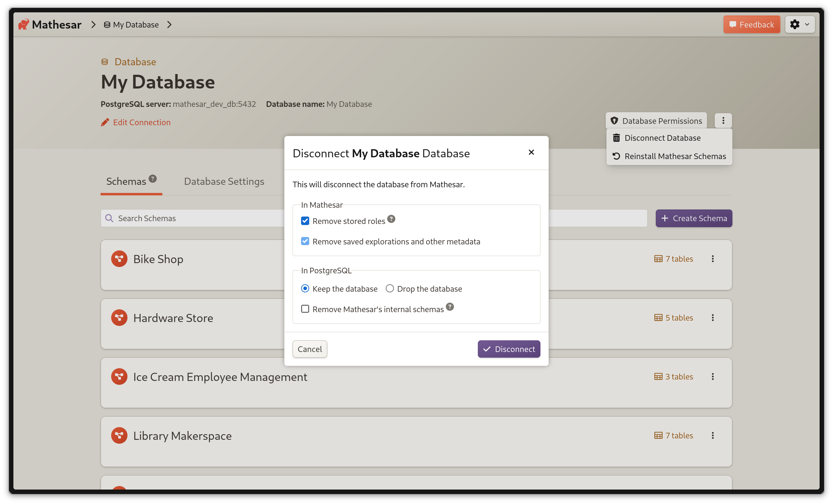Image resolution: width=833 pixels, height=504 pixels.
Task: Open Ice Cream Employee Management three-dot menu
Action: coord(713,377)
